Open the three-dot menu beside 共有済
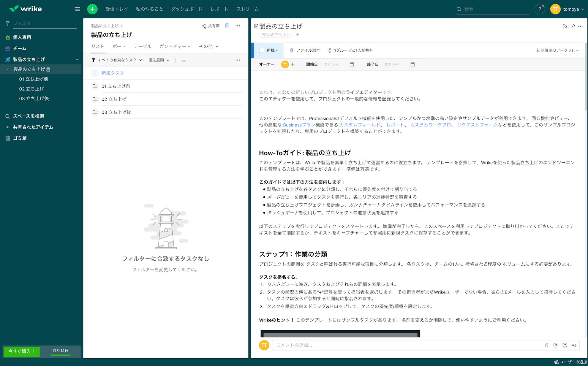This screenshot has width=588, height=366. 238,26
